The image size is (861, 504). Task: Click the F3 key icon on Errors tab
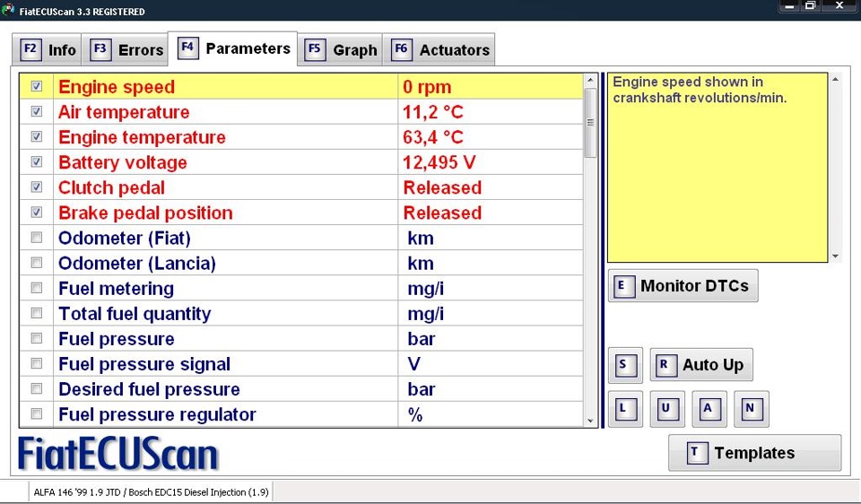[100, 49]
